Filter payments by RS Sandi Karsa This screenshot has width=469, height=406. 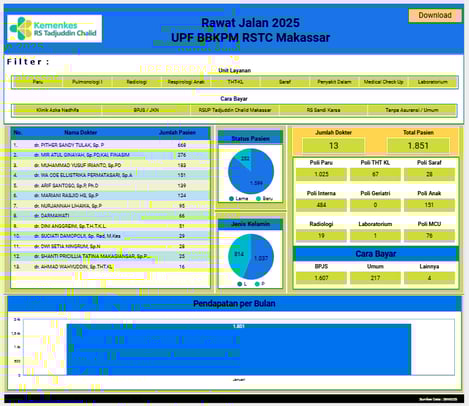[323, 110]
